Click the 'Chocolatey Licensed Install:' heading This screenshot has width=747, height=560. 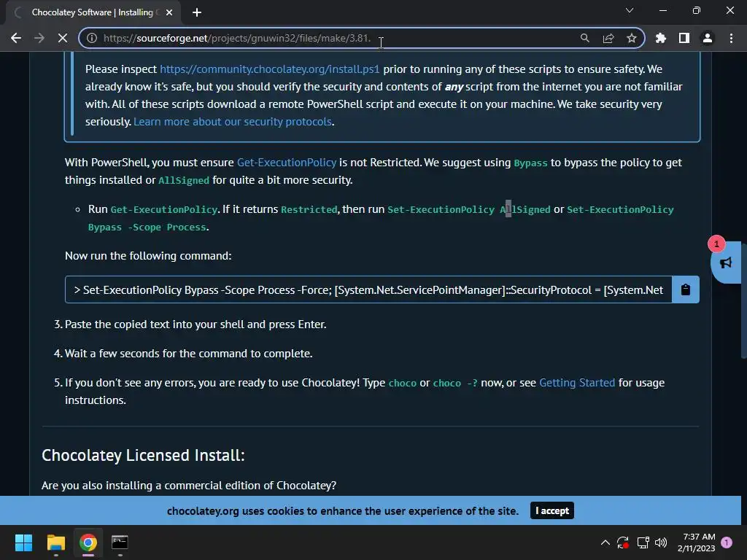coord(143,455)
